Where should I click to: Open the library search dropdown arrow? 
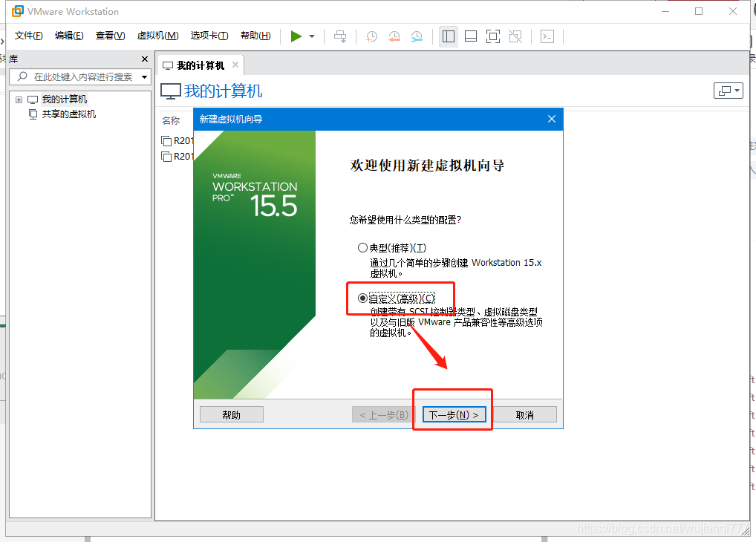coord(145,76)
